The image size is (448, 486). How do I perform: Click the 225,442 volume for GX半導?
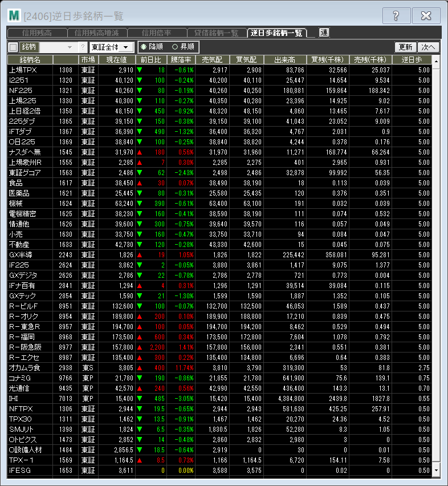coord(294,255)
